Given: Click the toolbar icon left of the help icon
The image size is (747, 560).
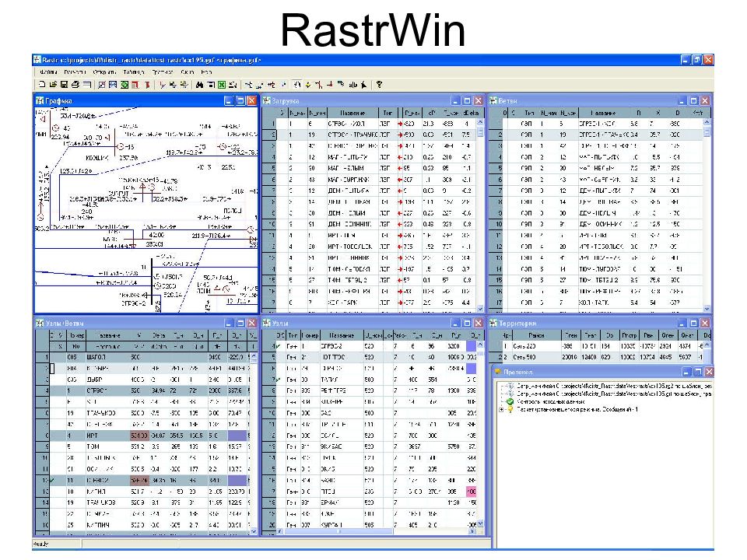Looking at the screenshot, I should (x=364, y=85).
